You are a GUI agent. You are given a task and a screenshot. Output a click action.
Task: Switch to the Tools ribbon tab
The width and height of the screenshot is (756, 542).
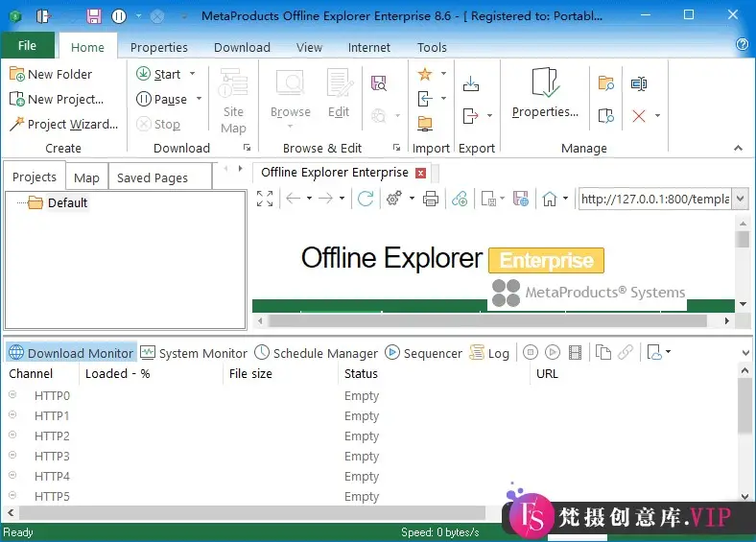[432, 47]
